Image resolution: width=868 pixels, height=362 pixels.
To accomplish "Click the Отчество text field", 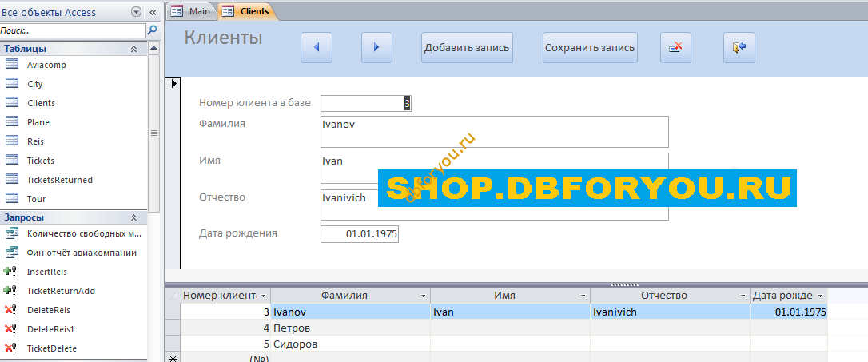I will (x=494, y=205).
